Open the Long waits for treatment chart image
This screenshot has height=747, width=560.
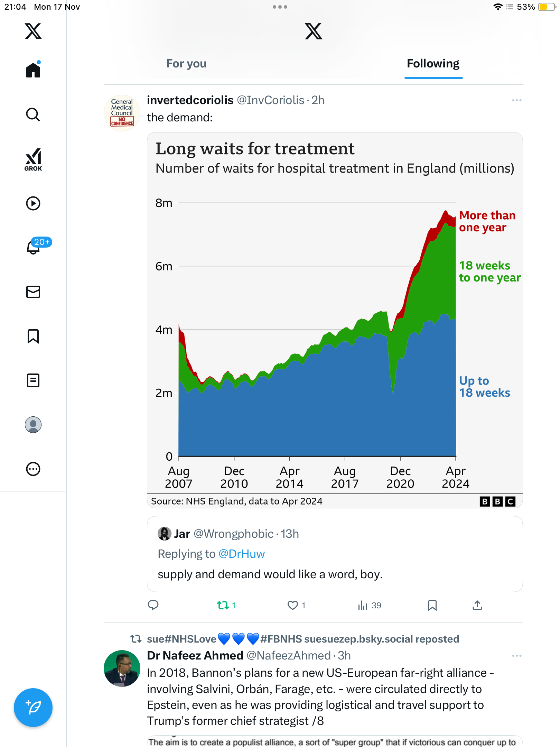pos(335,320)
